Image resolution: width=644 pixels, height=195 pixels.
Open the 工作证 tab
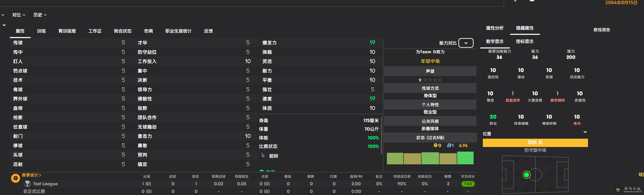[95, 31]
